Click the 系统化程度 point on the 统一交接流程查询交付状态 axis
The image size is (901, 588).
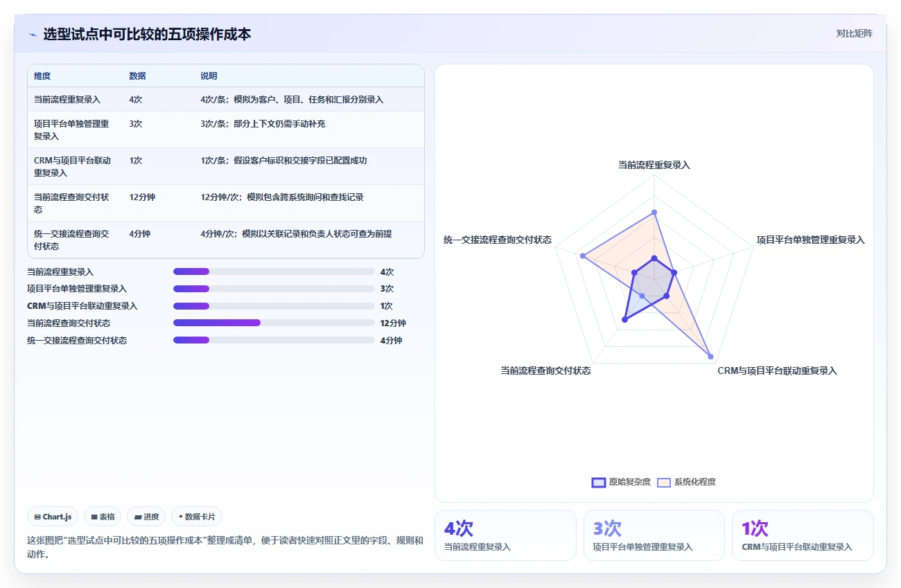(x=583, y=256)
